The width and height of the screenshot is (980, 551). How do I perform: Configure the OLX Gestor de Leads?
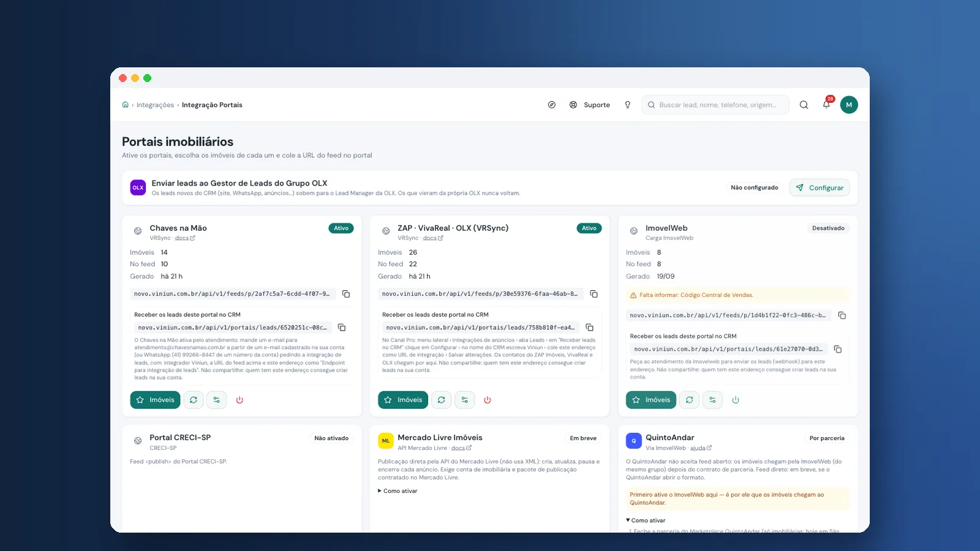coord(820,188)
